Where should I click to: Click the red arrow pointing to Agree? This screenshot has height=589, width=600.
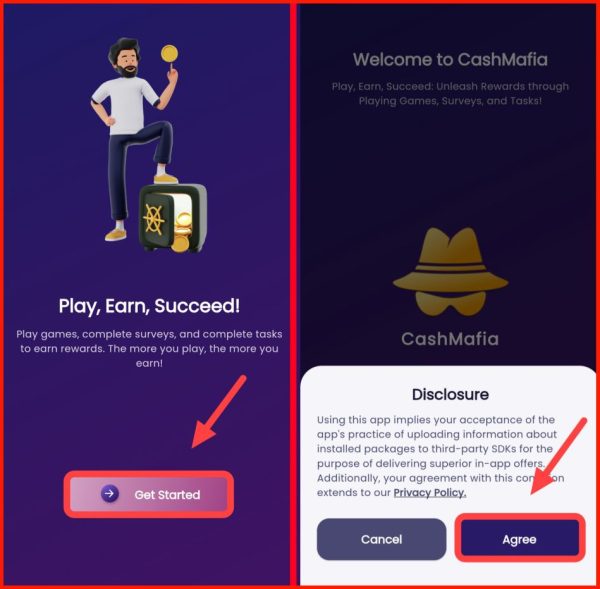[x=558, y=455]
